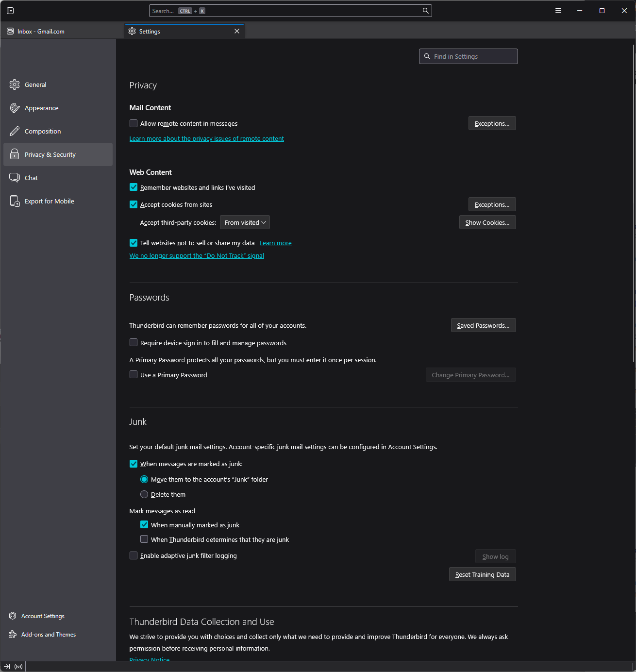Click the Add-ons and Themes puzzle icon
Image resolution: width=636 pixels, height=672 pixels.
tap(13, 635)
